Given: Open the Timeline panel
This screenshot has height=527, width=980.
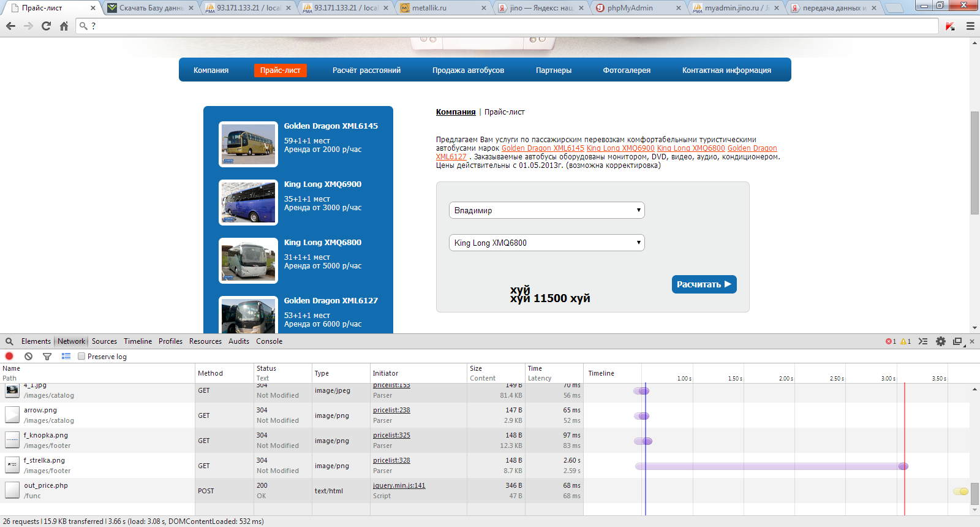Looking at the screenshot, I should 138,341.
